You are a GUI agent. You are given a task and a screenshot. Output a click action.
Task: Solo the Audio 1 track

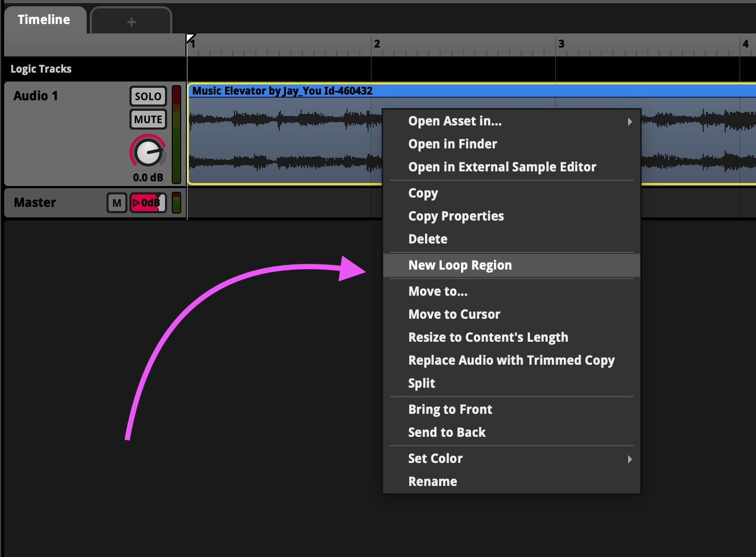tap(148, 96)
